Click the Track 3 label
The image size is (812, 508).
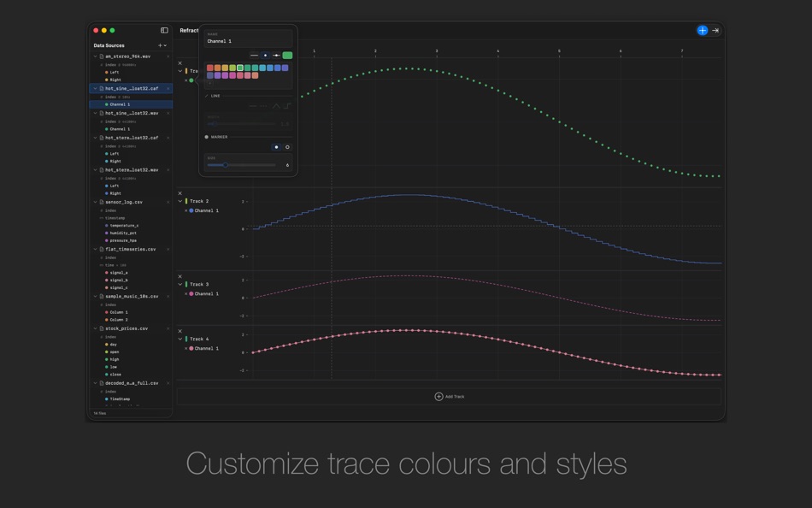[x=199, y=285]
